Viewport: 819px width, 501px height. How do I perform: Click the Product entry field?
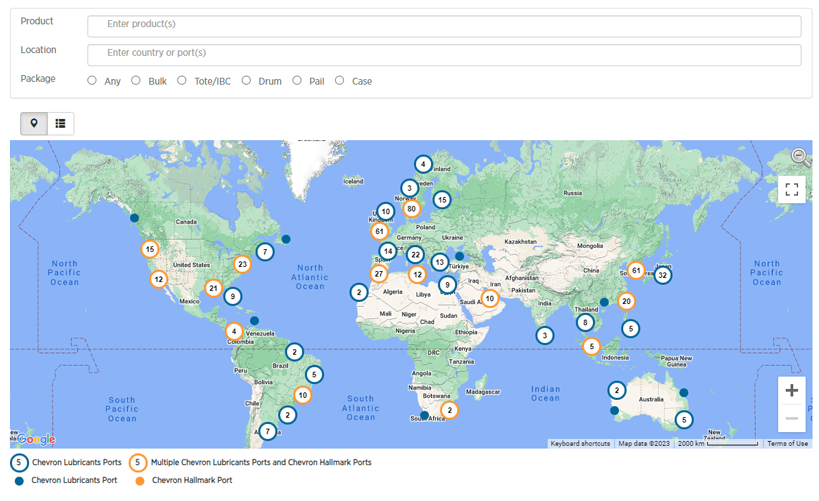click(444, 25)
